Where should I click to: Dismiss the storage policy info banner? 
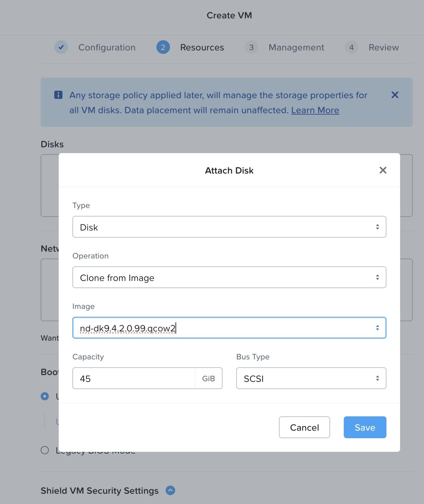click(x=395, y=95)
